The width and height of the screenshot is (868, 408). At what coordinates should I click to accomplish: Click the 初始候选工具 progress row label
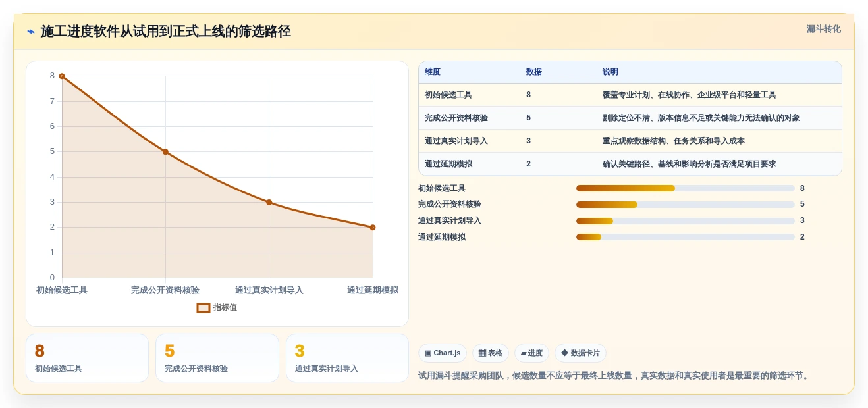[442, 188]
